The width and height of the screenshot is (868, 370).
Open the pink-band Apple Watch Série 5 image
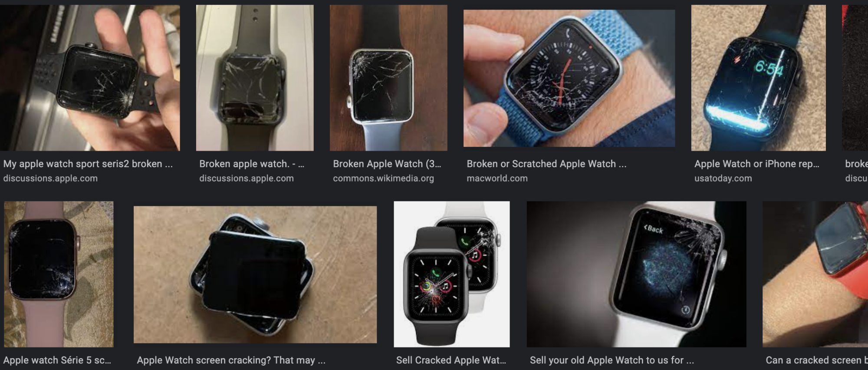click(x=59, y=274)
